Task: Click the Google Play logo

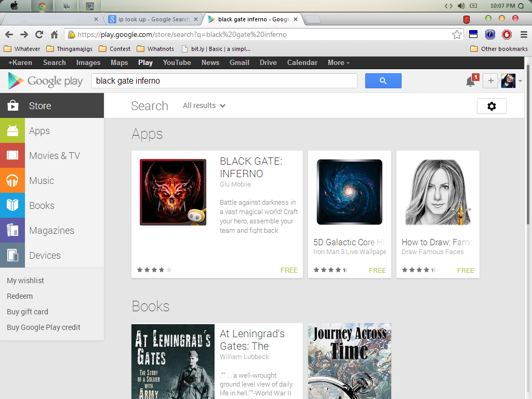Action: coord(46,81)
